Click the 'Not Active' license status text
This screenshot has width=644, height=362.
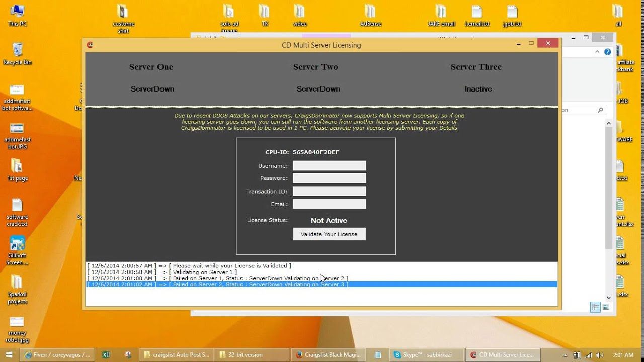(x=329, y=220)
